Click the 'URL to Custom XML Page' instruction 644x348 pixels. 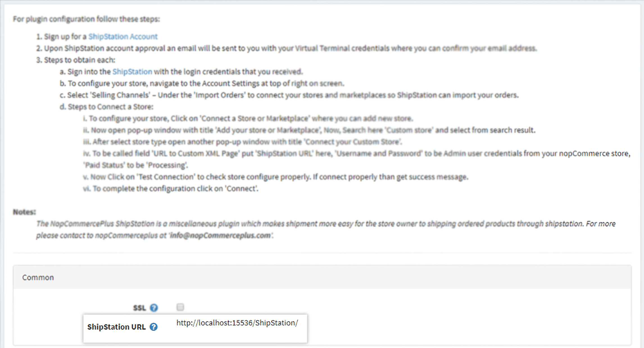click(357, 159)
